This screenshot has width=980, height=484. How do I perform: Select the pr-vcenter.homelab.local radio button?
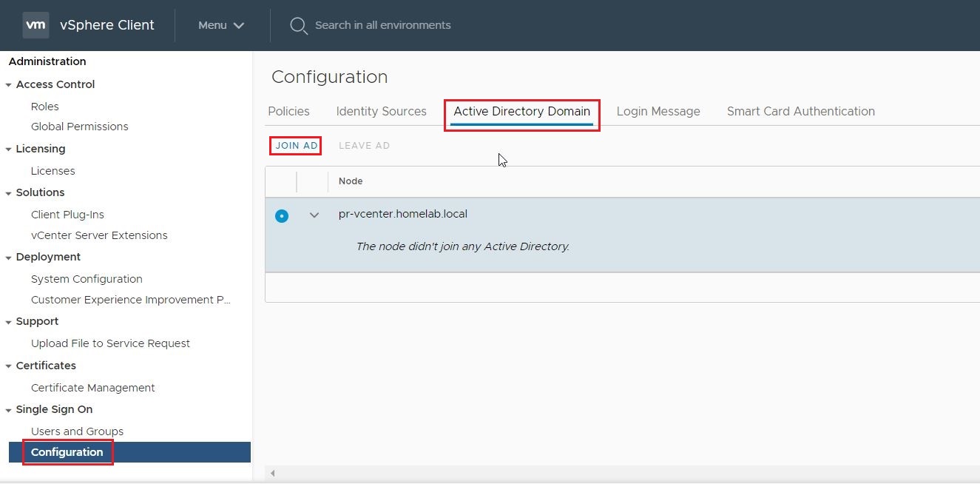pos(282,216)
